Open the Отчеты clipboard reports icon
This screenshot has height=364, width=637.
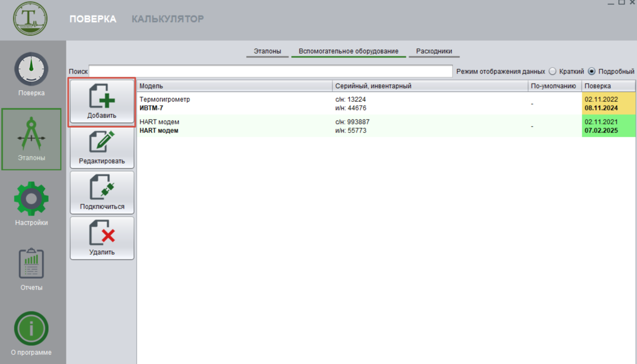point(31,264)
